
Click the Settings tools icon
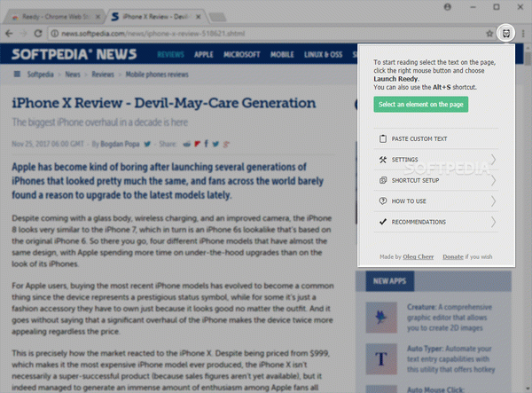383,160
